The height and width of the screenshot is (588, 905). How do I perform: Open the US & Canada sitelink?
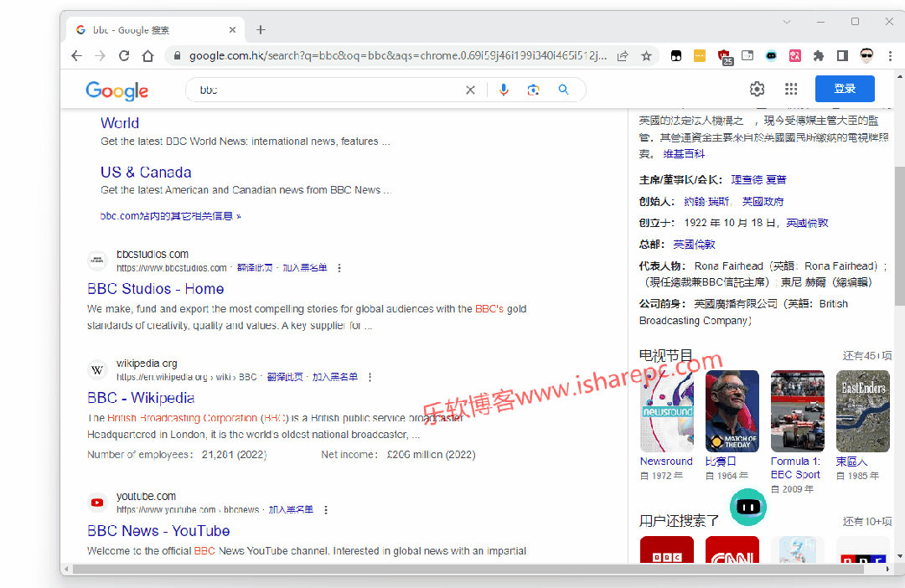pyautogui.click(x=146, y=172)
